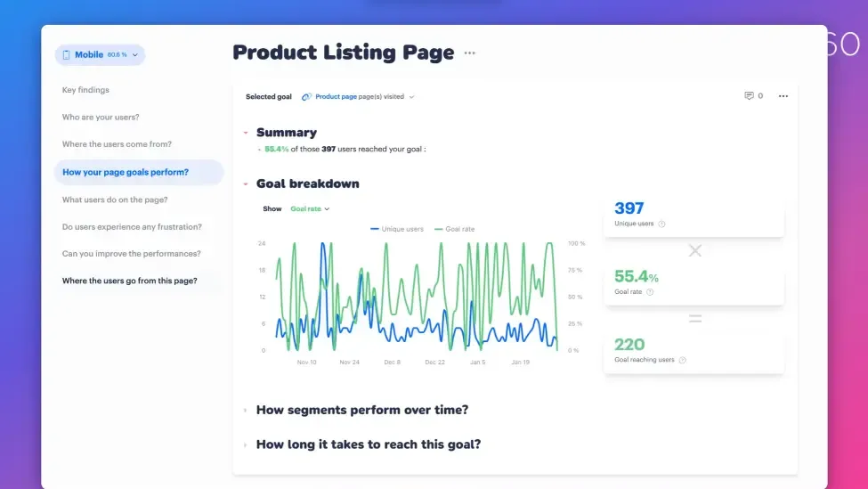Toggle the Goal rate legend entry
This screenshot has height=489, width=868.
[x=455, y=229]
